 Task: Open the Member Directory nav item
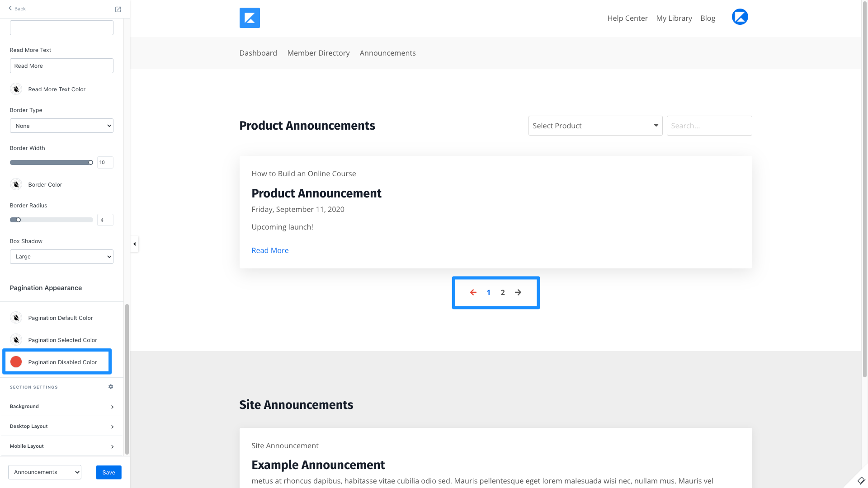(318, 53)
